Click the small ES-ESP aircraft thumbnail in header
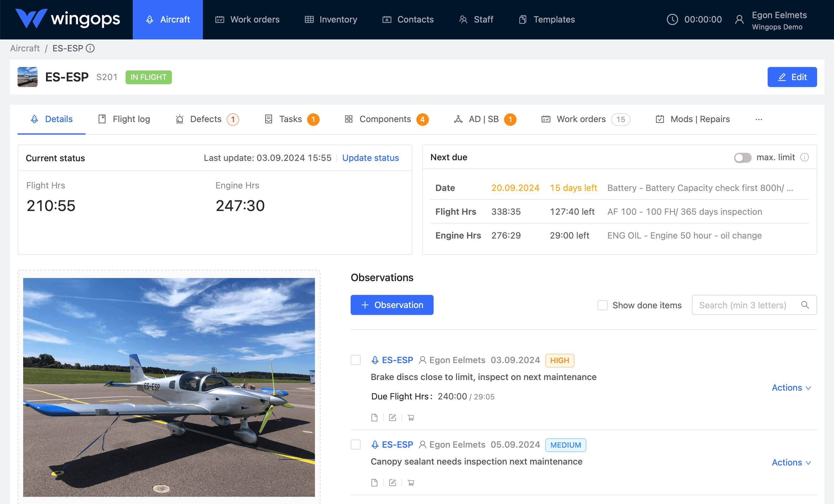Screen dimensions: 834x504 click(28, 77)
